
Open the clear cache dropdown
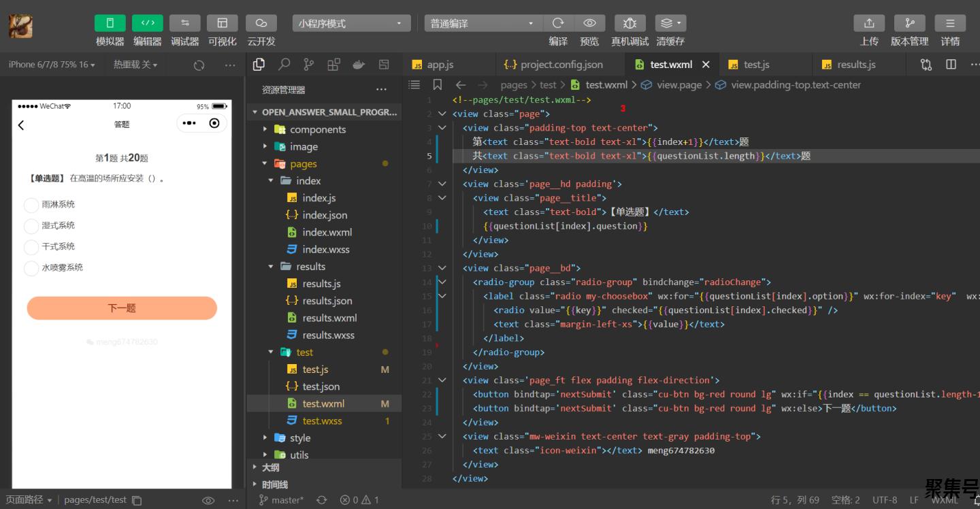pyautogui.click(x=670, y=23)
